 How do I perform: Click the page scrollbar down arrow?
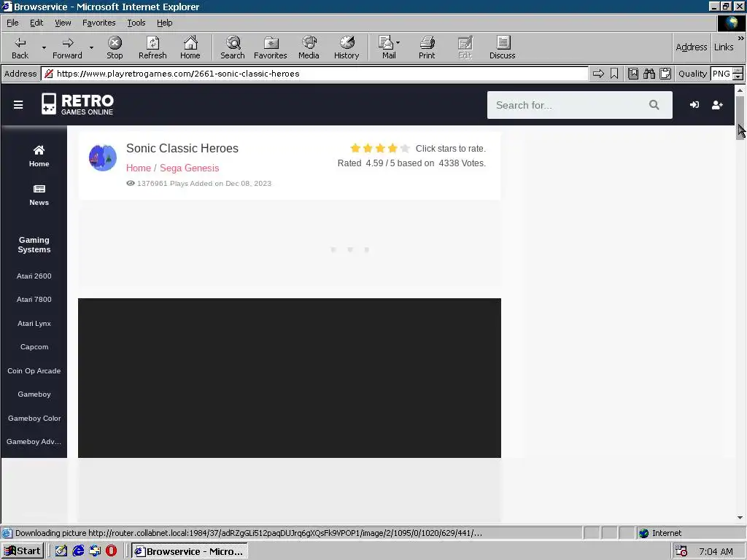pyautogui.click(x=740, y=518)
